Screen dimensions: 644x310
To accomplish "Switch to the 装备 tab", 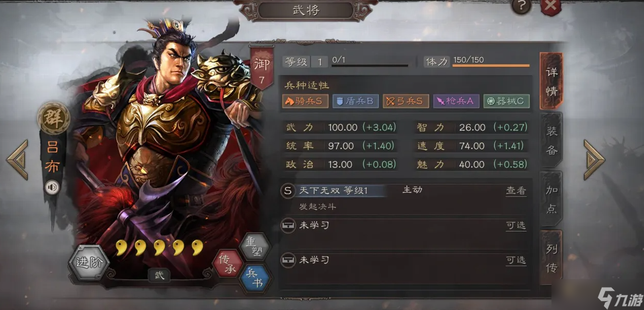I will tap(551, 140).
